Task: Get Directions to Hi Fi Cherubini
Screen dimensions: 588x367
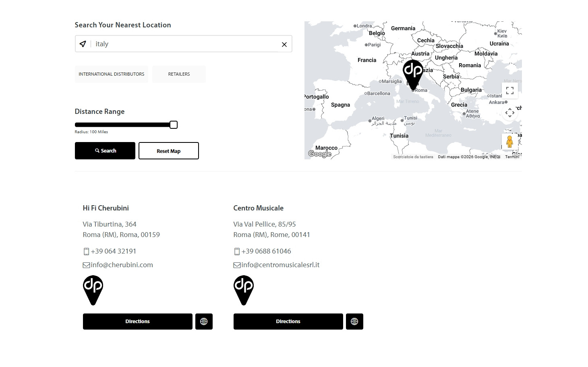Action: pyautogui.click(x=137, y=322)
